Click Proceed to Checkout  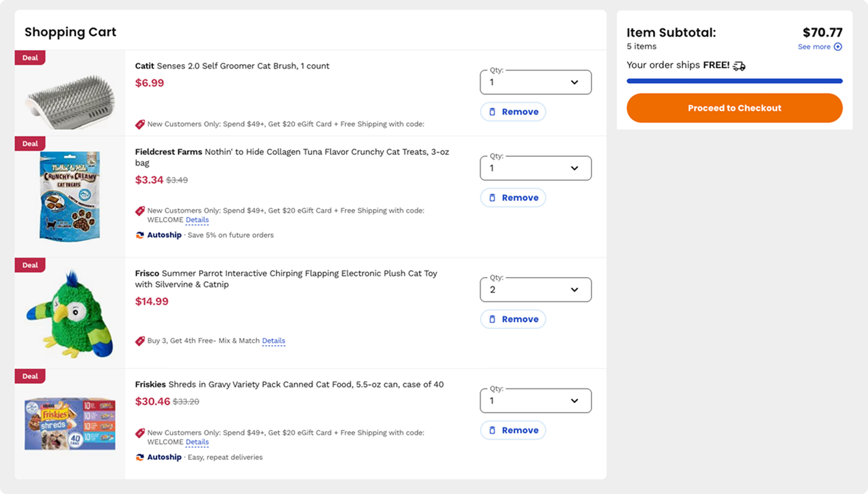pyautogui.click(x=734, y=108)
